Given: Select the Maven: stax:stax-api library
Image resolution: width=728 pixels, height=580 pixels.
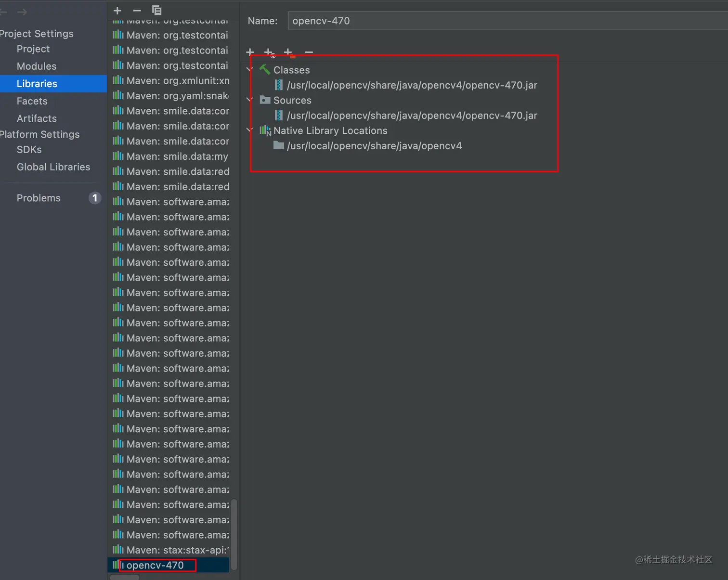Looking at the screenshot, I should (x=169, y=550).
